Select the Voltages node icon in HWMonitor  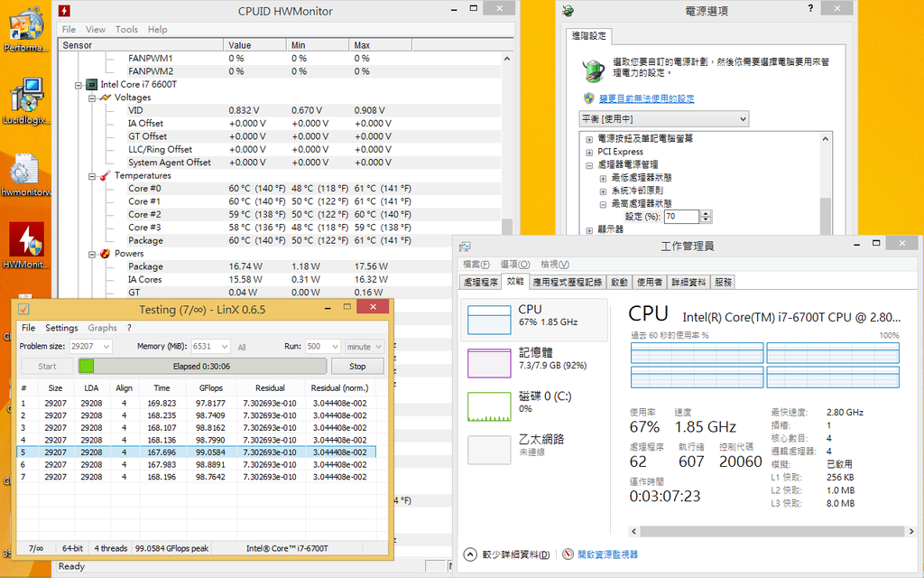106,98
